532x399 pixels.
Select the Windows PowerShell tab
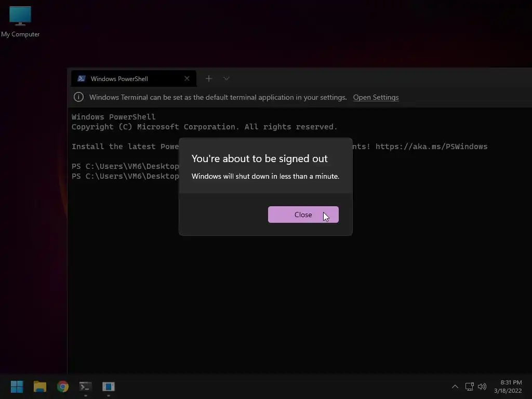pos(134,79)
